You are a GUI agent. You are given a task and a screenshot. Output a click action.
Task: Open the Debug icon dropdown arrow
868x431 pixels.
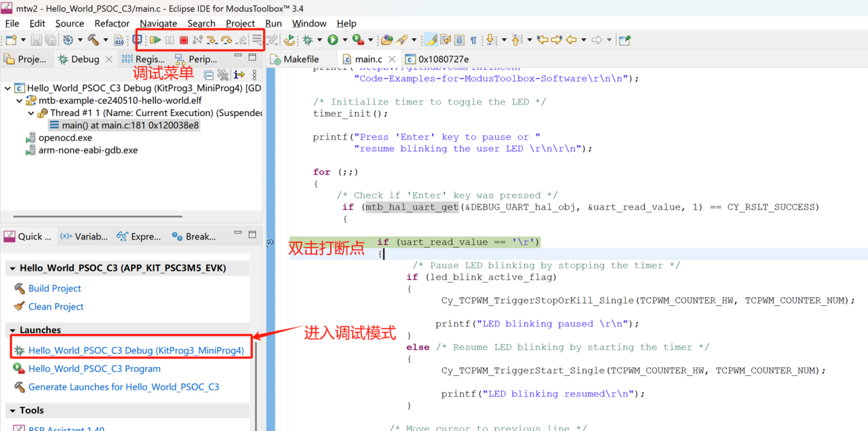(x=319, y=40)
